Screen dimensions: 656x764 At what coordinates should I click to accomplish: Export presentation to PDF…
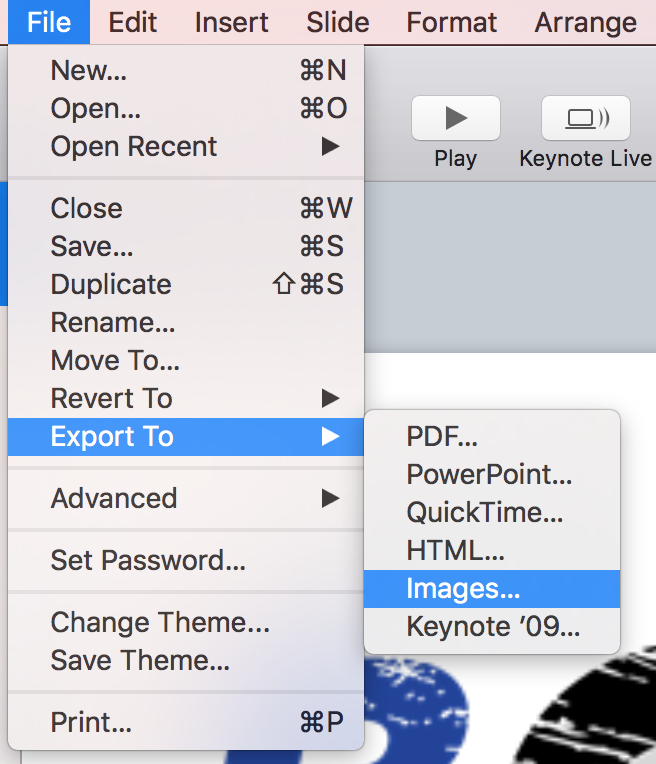[492, 437]
